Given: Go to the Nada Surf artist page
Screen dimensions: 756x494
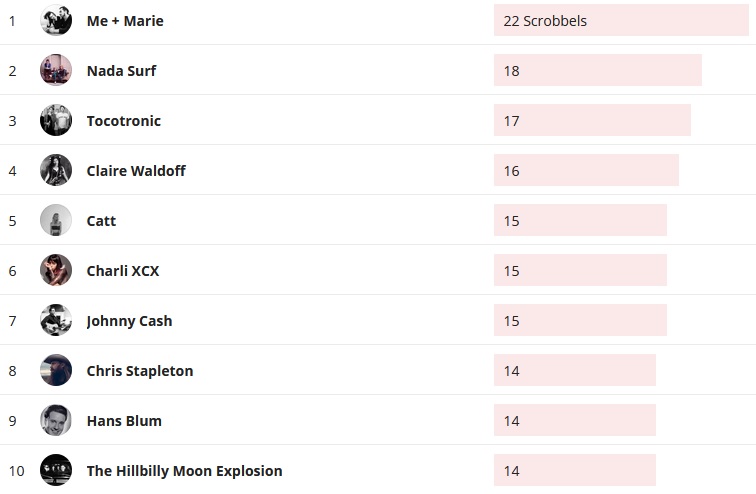Looking at the screenshot, I should tap(121, 71).
